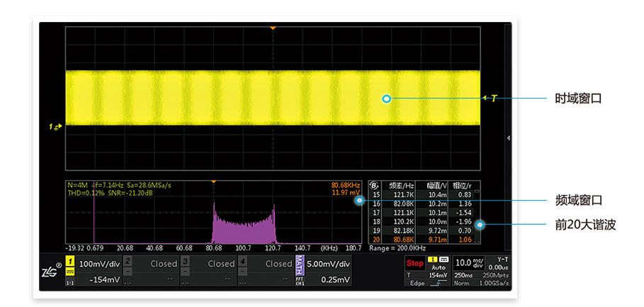The image size is (644, 307).
Task: Click the trigger level T marker
Action: (x=490, y=99)
